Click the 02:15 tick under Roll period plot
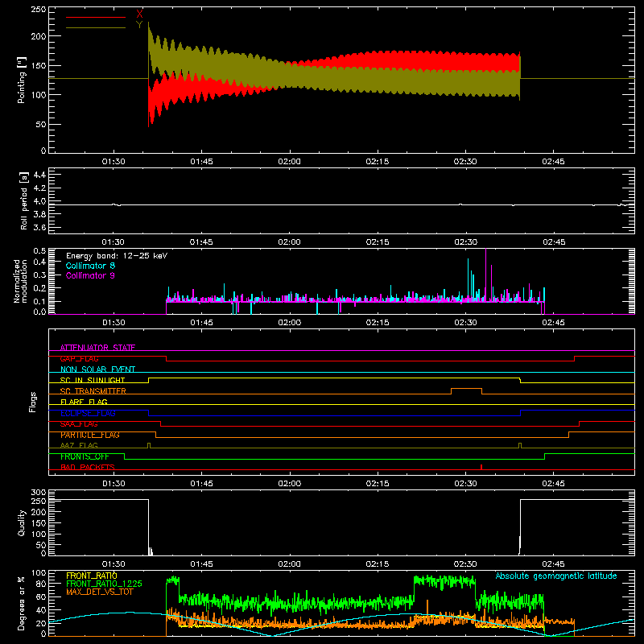This screenshot has width=644, height=644. coord(378,242)
